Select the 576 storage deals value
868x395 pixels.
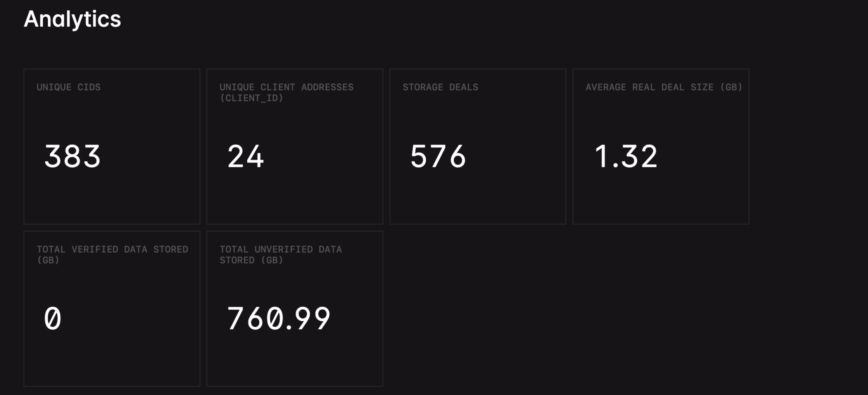[x=438, y=156]
